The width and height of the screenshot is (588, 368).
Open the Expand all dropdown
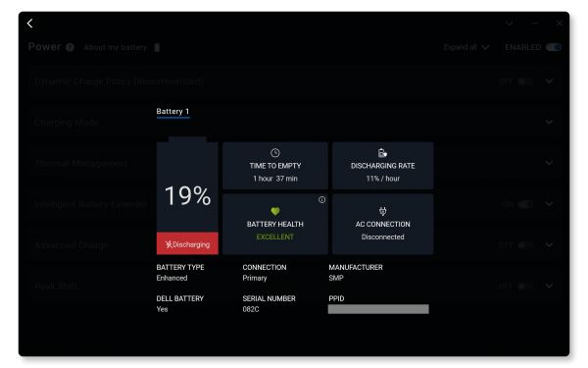click(x=466, y=47)
